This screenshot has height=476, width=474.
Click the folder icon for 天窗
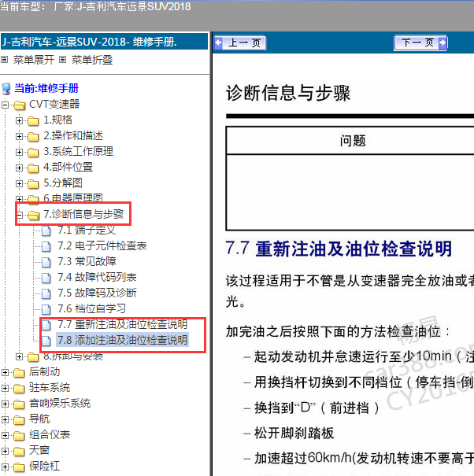(19, 452)
